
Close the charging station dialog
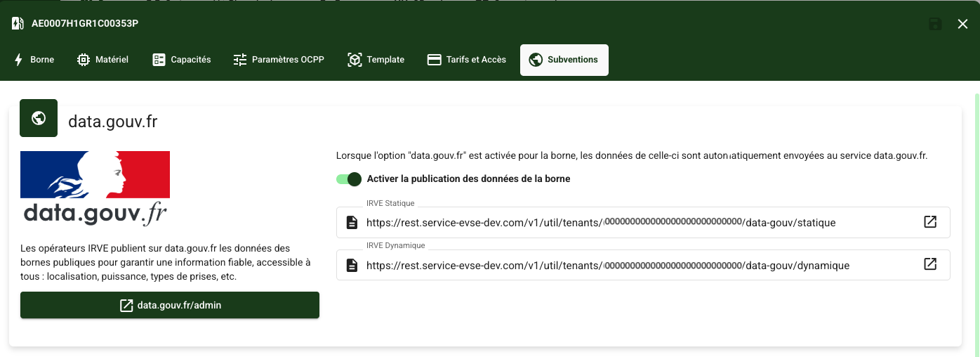pos(962,24)
